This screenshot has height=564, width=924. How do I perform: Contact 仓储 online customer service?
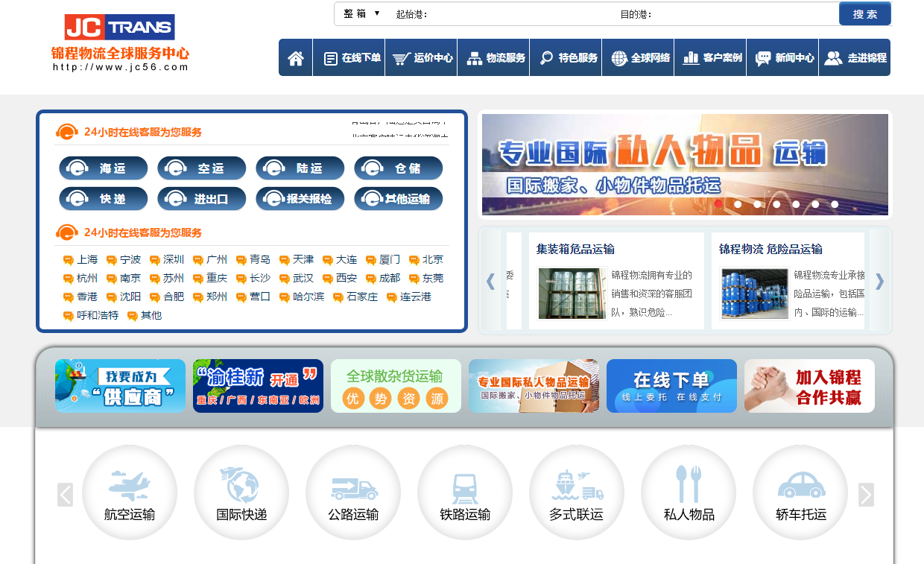click(399, 168)
